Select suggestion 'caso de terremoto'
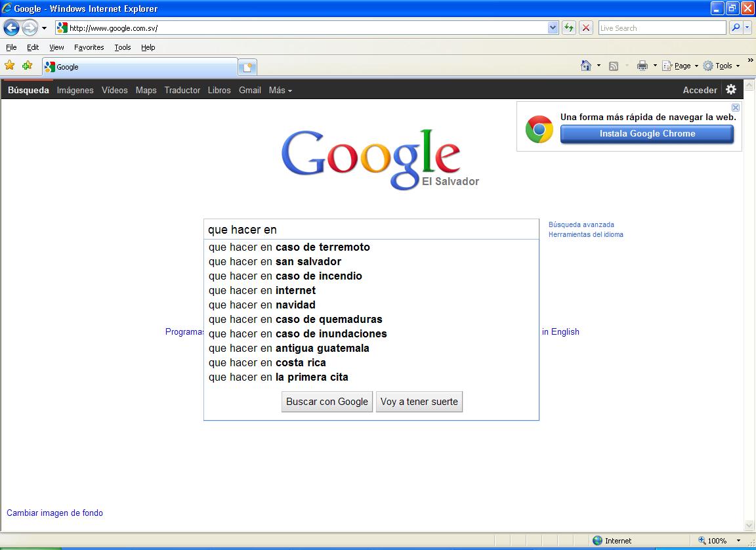This screenshot has width=756, height=550. click(371, 247)
